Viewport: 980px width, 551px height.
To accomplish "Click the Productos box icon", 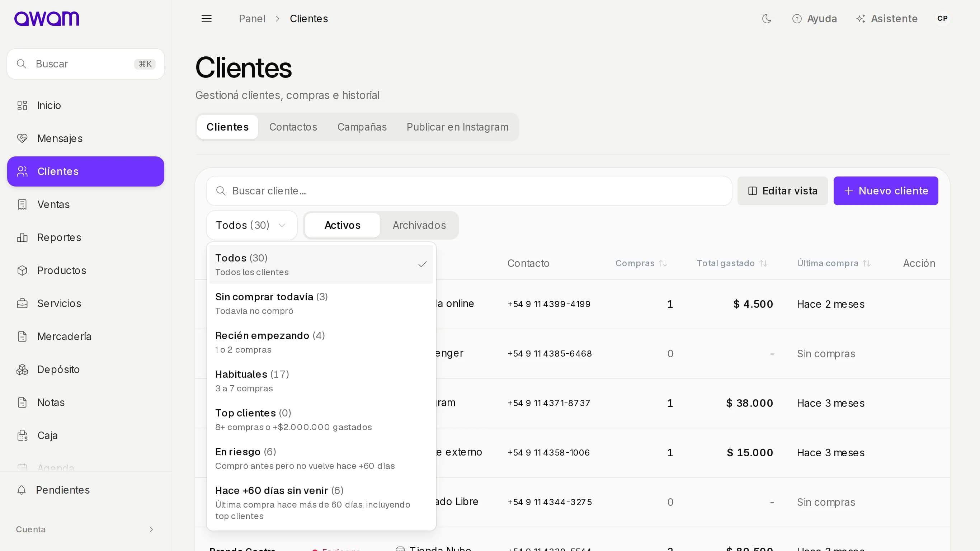I will (x=22, y=270).
